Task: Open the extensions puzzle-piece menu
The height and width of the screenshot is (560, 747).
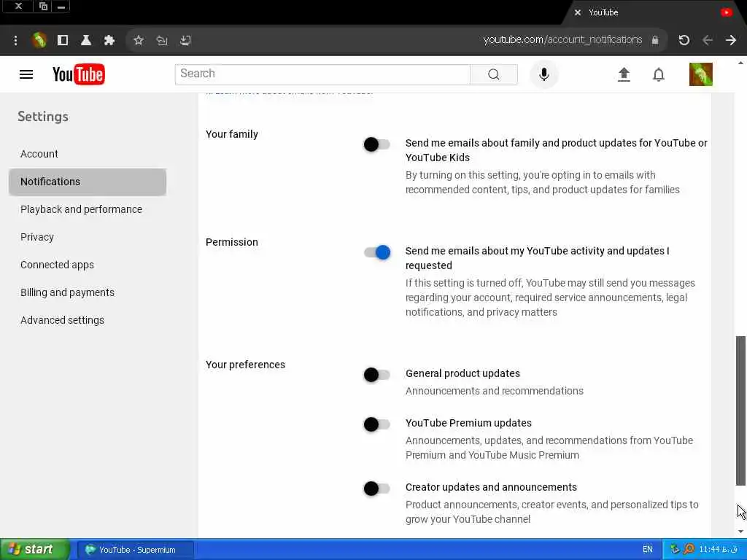Action: [x=109, y=41]
